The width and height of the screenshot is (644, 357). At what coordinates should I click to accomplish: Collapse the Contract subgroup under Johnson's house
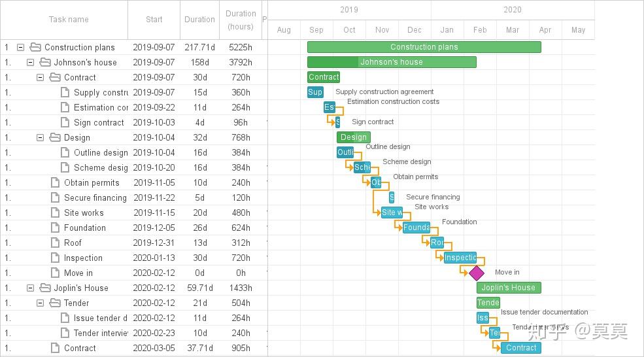click(x=41, y=77)
